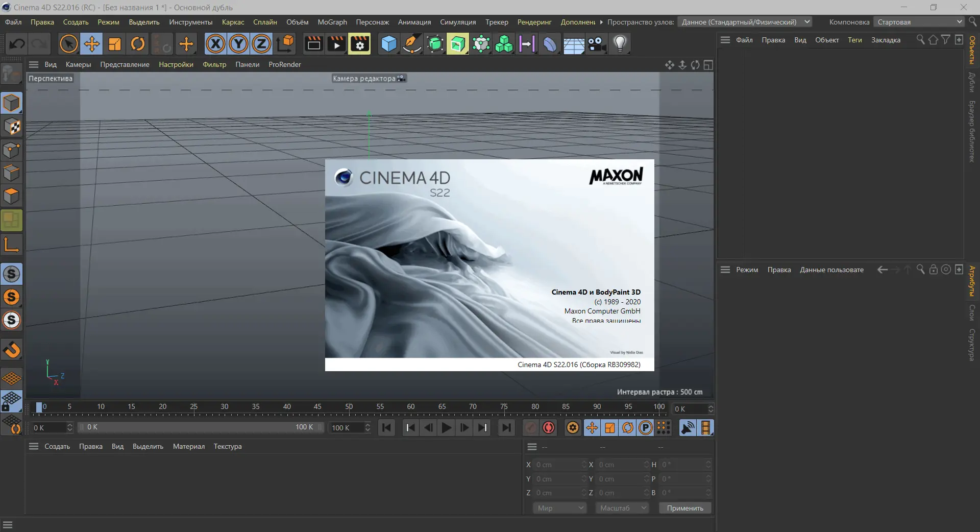Expand the Компоновка layout dropdown
Viewport: 980px width, 532px height.
click(x=919, y=22)
